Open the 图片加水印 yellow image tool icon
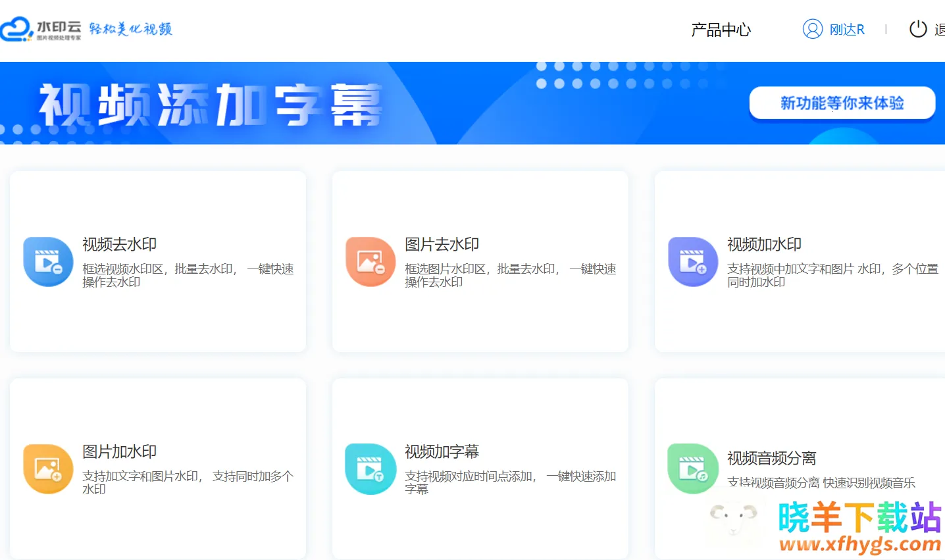The image size is (945, 560). click(47, 468)
